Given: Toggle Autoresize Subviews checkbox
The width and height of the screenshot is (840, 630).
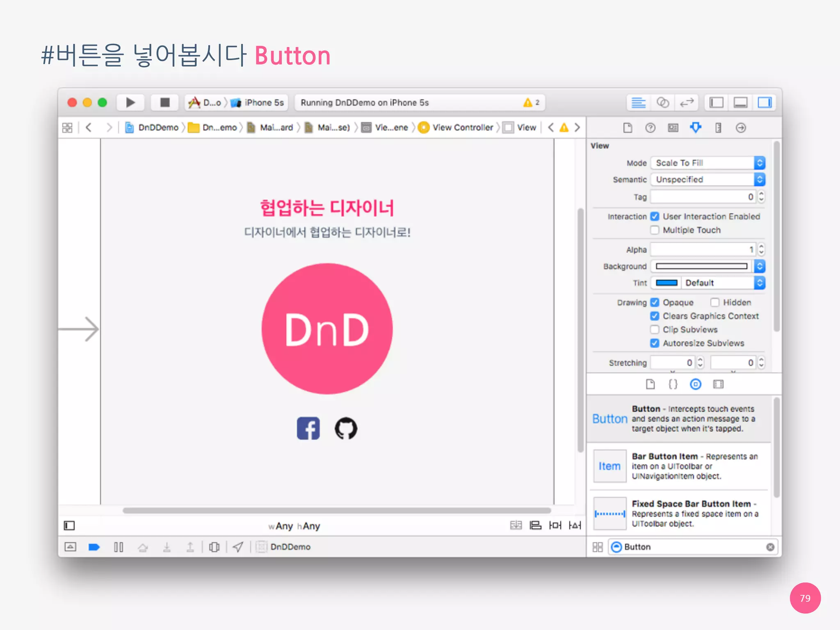Looking at the screenshot, I should [x=655, y=343].
